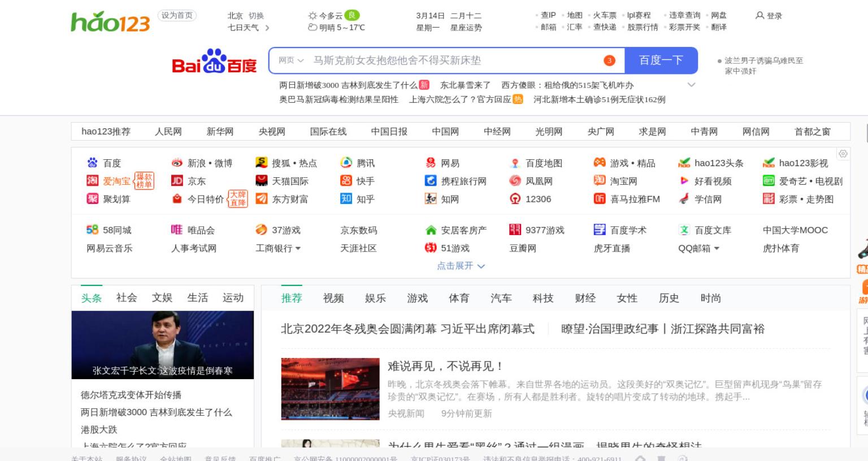Open the 百度 paw icon site link
Image resolution: width=868 pixels, height=461 pixels.
(92, 163)
